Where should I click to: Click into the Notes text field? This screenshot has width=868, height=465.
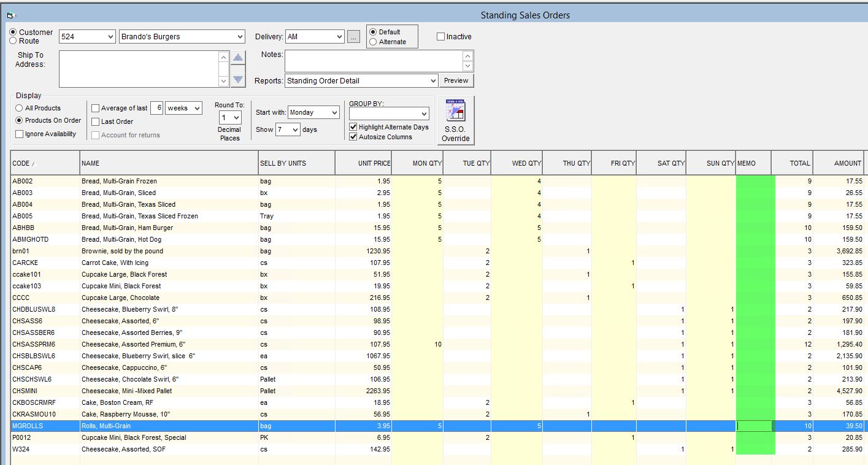(x=374, y=61)
